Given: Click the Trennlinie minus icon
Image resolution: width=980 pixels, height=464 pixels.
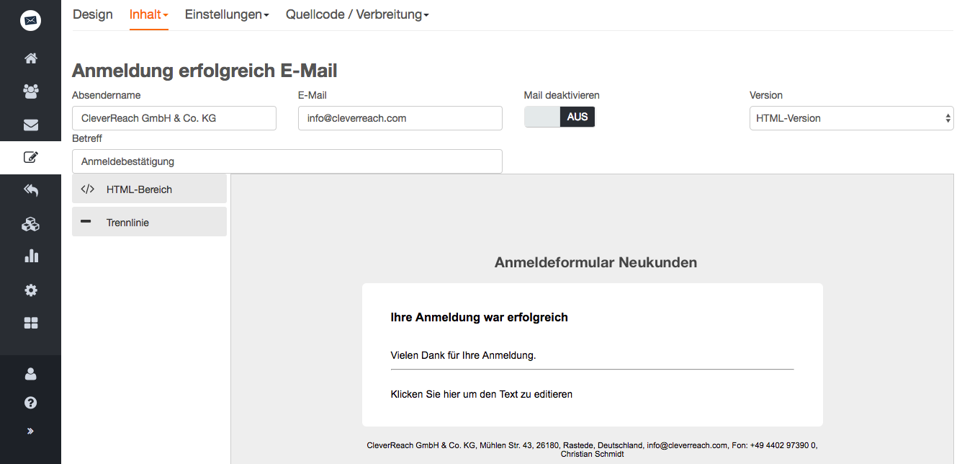Looking at the screenshot, I should [x=86, y=222].
